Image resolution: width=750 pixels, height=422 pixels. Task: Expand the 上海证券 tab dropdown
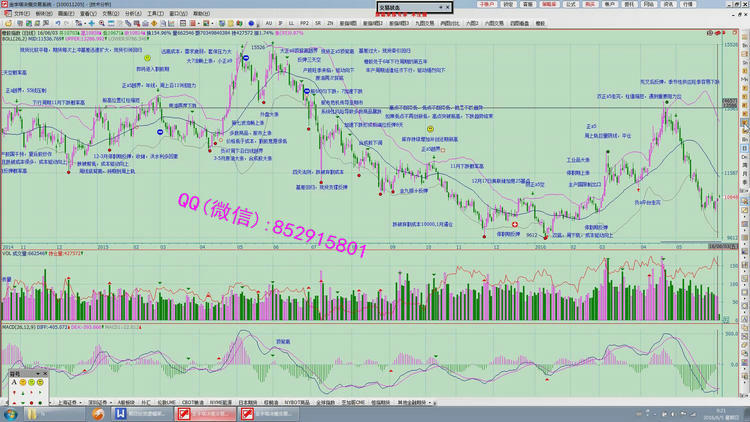click(x=81, y=402)
